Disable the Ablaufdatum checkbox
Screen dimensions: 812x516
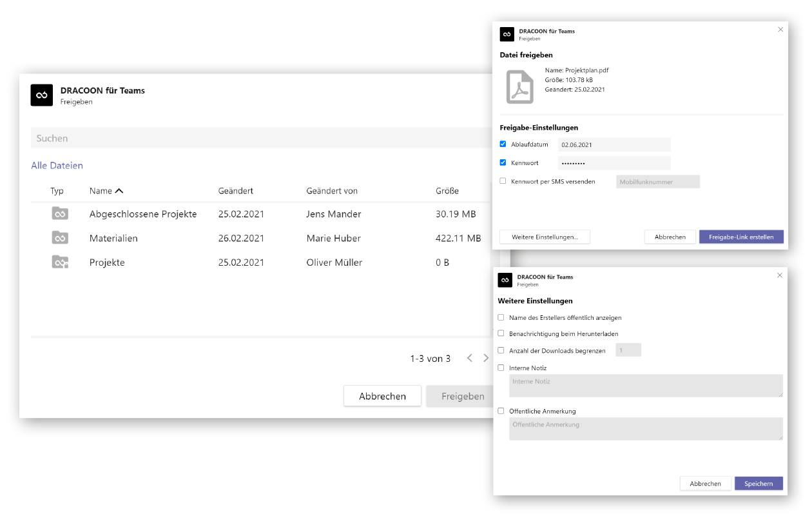(503, 144)
